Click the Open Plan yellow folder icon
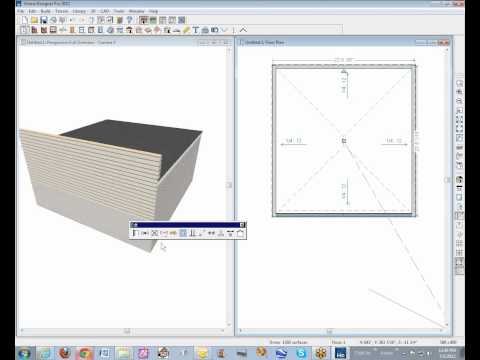The height and width of the screenshot is (360, 480). tap(34, 20)
